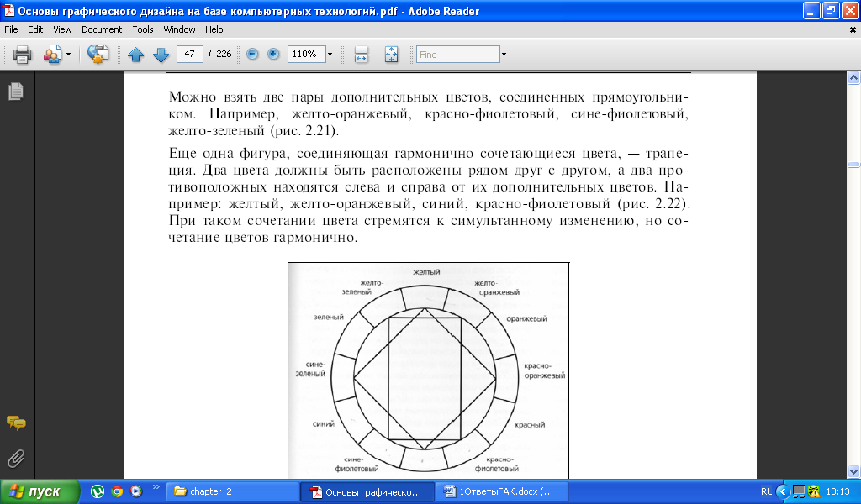Click the vertical scrollbar thumb
Image resolution: width=861 pixels, height=504 pixels.
point(853,165)
